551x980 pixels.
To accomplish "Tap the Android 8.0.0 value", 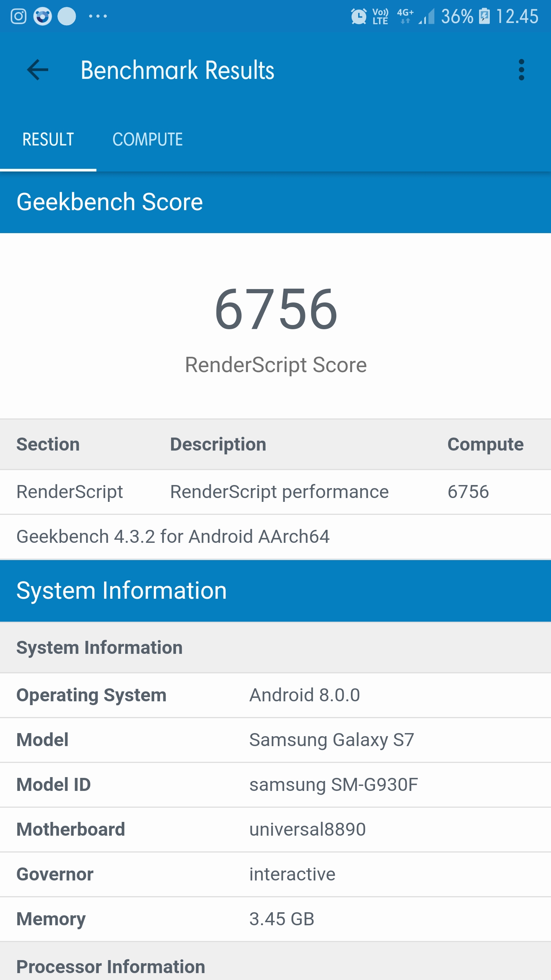I will (x=305, y=695).
